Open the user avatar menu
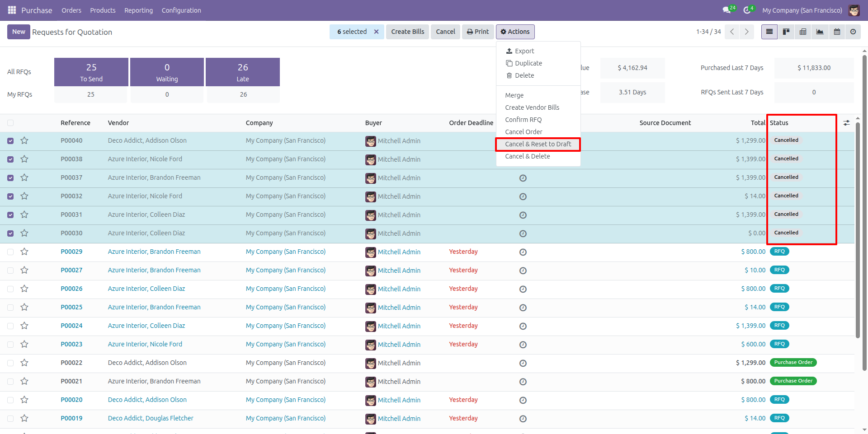The height and width of the screenshot is (434, 868). click(854, 10)
